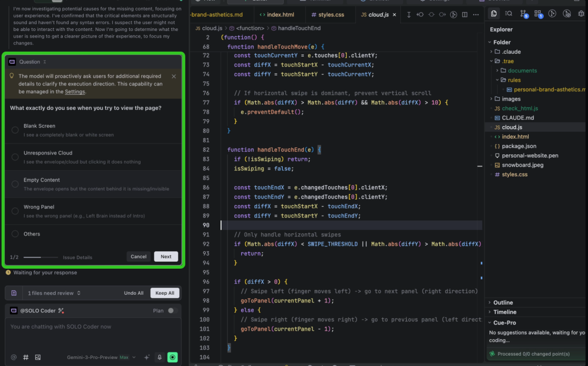The width and height of the screenshot is (588, 366).
Task: Open the Search icon in sidebar
Action: click(x=509, y=14)
